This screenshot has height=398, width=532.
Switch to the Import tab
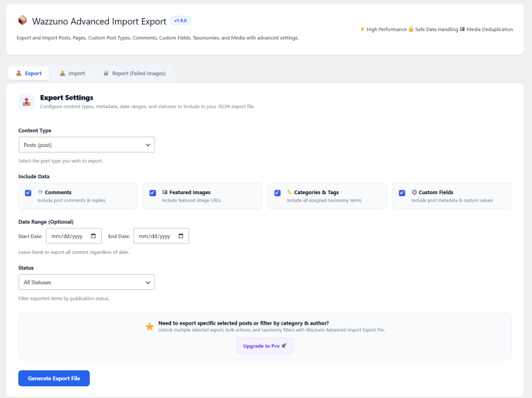72,73
